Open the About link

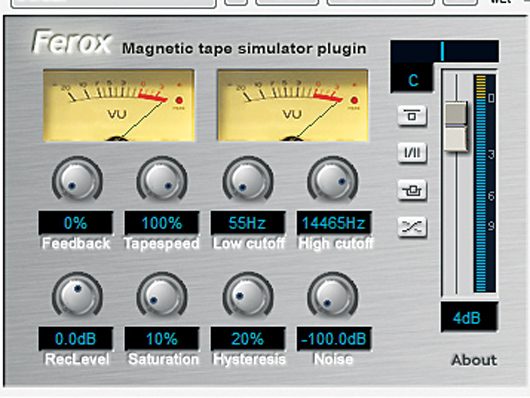[x=474, y=360]
